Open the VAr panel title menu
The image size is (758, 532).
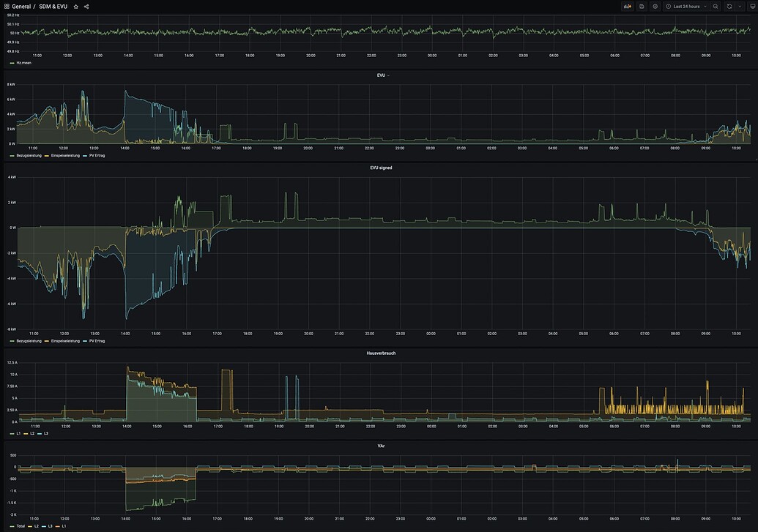pyautogui.click(x=380, y=446)
